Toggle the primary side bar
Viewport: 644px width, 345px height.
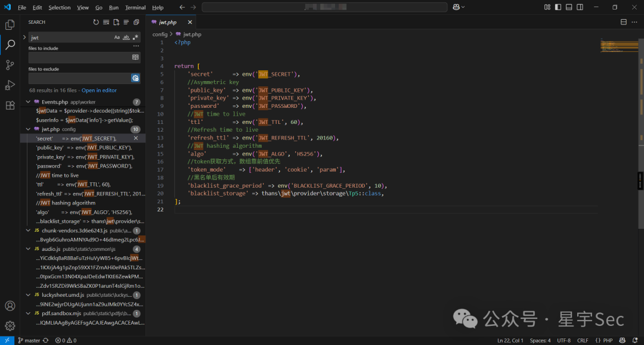[558, 7]
